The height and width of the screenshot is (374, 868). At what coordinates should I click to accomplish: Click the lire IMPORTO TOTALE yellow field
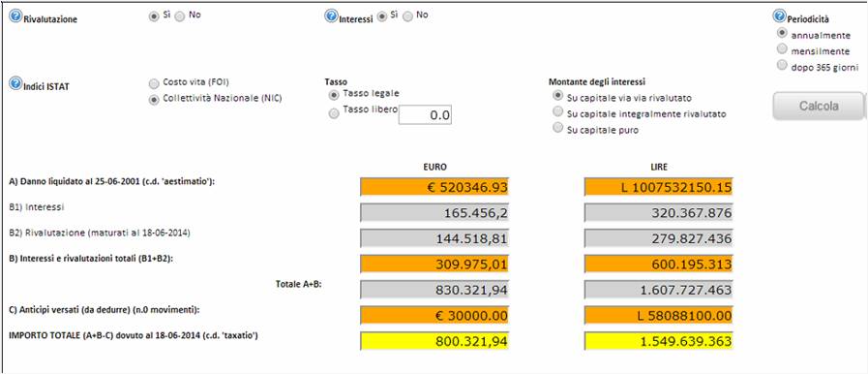pyautogui.click(x=659, y=341)
